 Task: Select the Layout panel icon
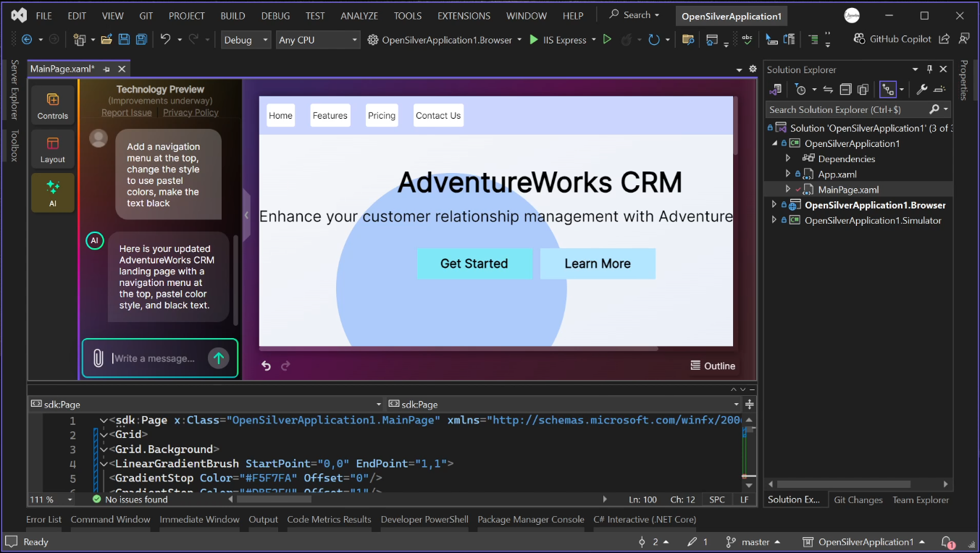click(x=52, y=148)
